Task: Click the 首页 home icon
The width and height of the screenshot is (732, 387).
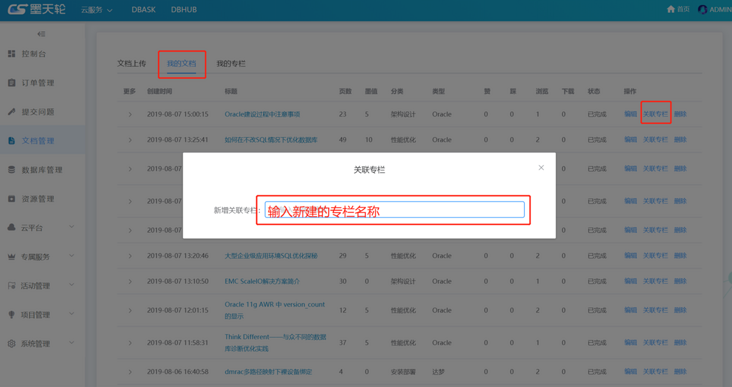Action: pyautogui.click(x=671, y=9)
